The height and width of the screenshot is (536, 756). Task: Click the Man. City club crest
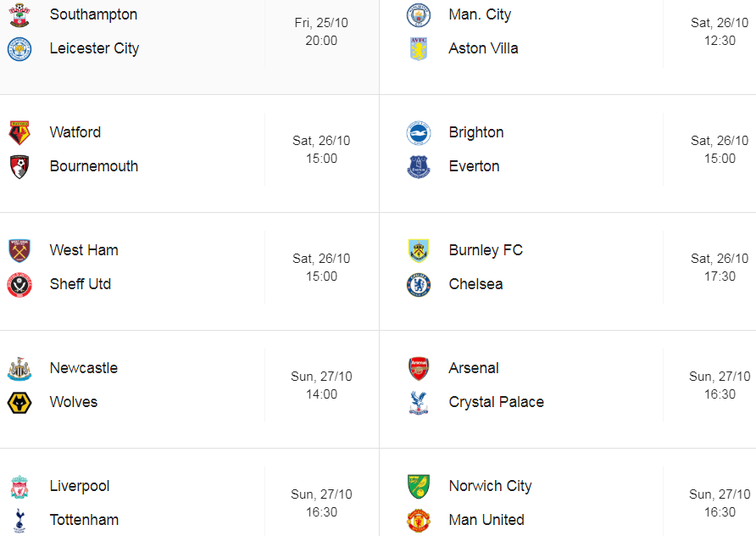pos(419,15)
